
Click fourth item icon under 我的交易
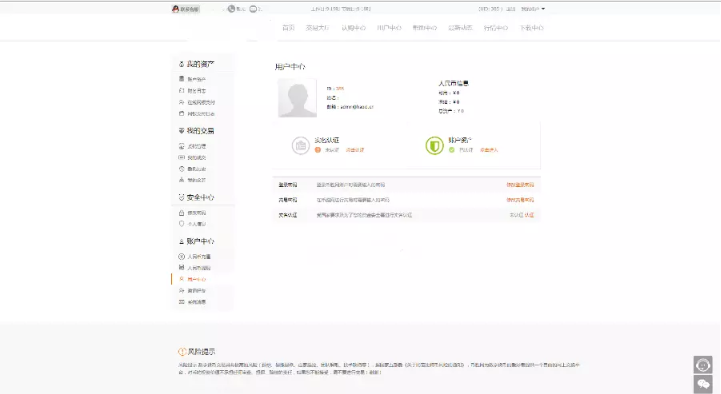point(181,180)
